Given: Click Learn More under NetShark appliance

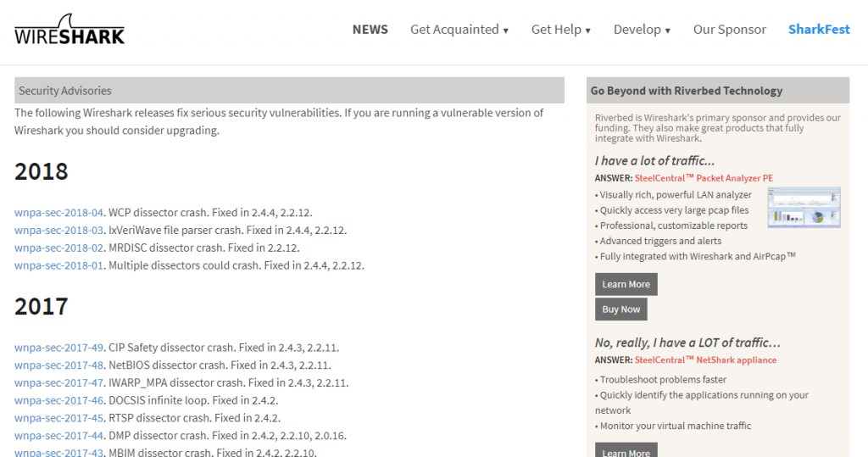Looking at the screenshot, I should [626, 450].
